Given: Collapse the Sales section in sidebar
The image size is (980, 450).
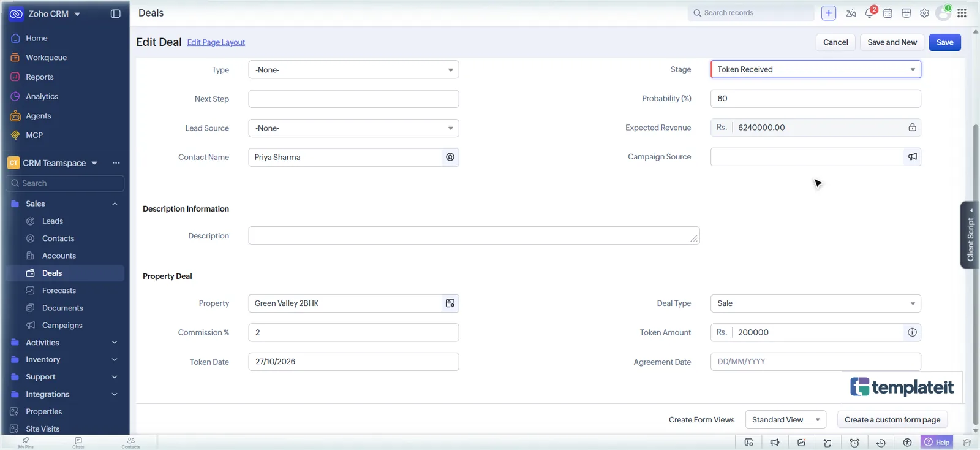Looking at the screenshot, I should 115,204.
